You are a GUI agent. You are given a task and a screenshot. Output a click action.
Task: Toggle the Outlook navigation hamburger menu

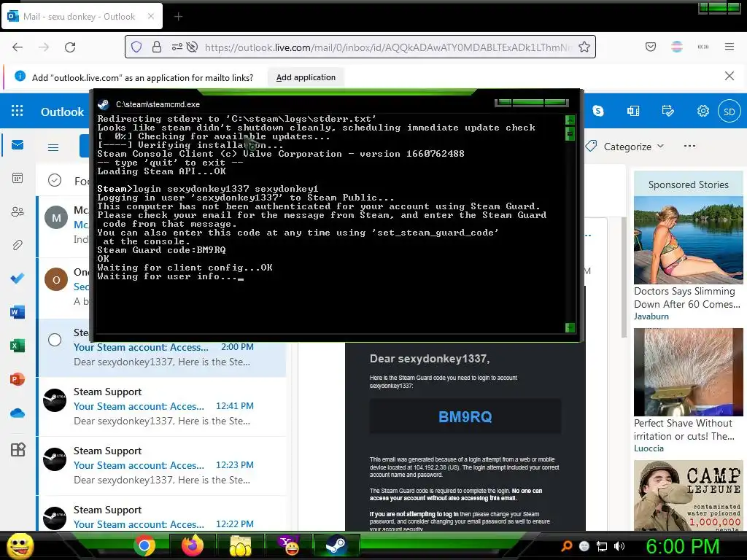[53, 147]
